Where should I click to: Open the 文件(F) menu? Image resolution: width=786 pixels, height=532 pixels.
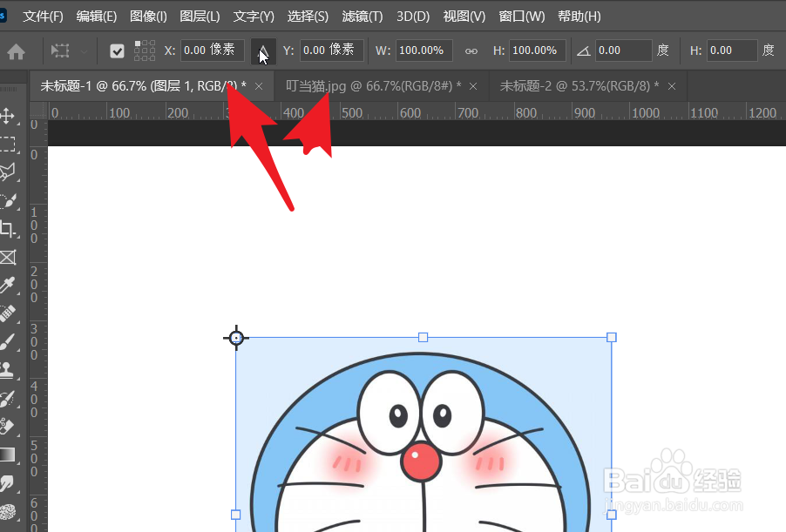coord(43,17)
